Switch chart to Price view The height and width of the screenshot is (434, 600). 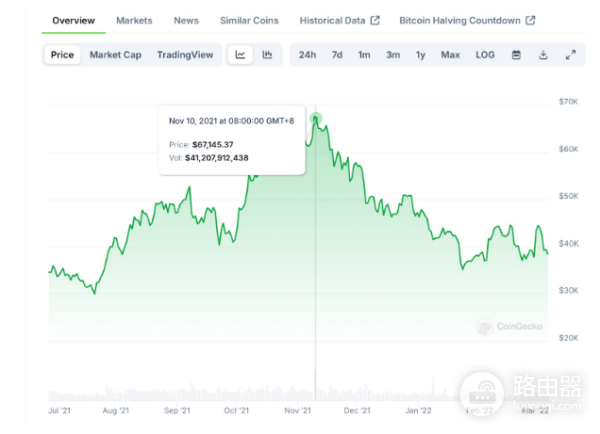pyautogui.click(x=62, y=55)
